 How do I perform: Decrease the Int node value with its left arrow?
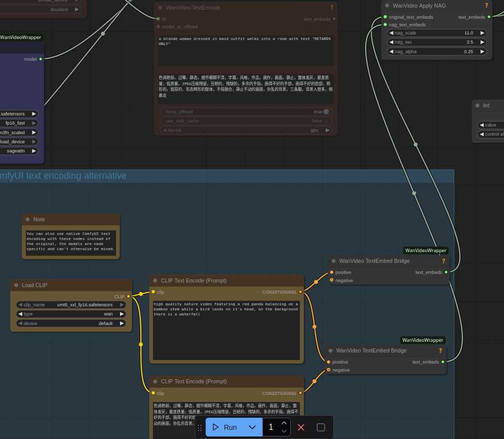tap(482, 125)
